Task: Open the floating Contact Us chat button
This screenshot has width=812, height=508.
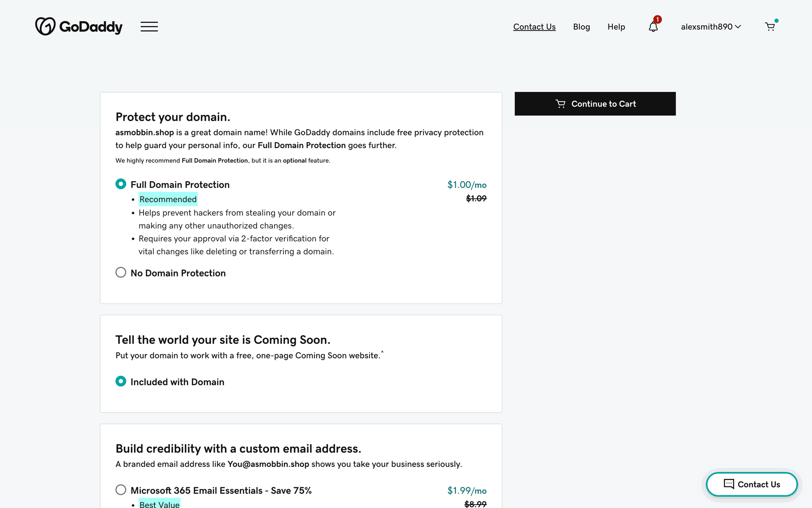Action: 752,484
